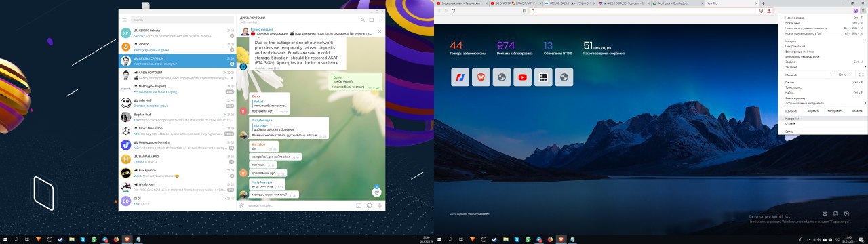Click Копировать in edit row

click(x=834, y=111)
